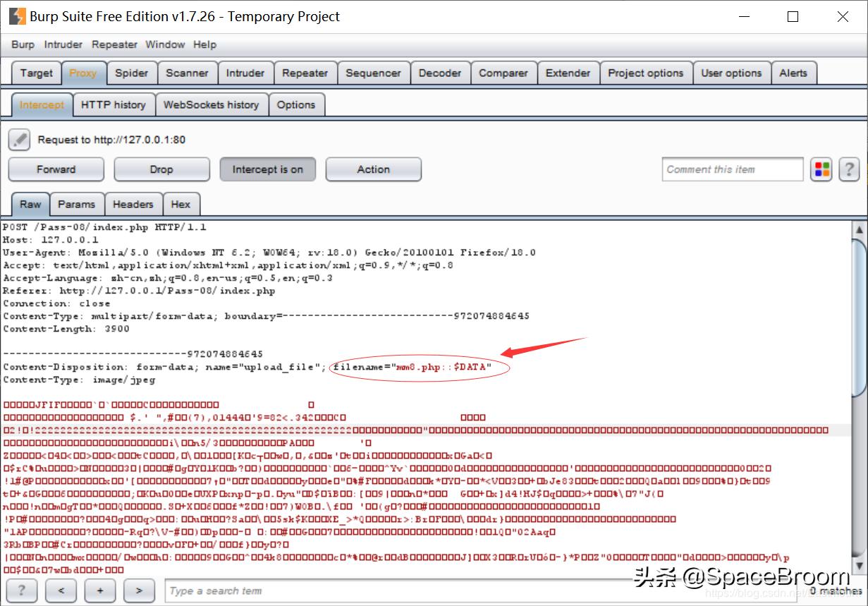868x606 pixels.
Task: Open WebSockets history sub-tab
Action: (x=211, y=104)
